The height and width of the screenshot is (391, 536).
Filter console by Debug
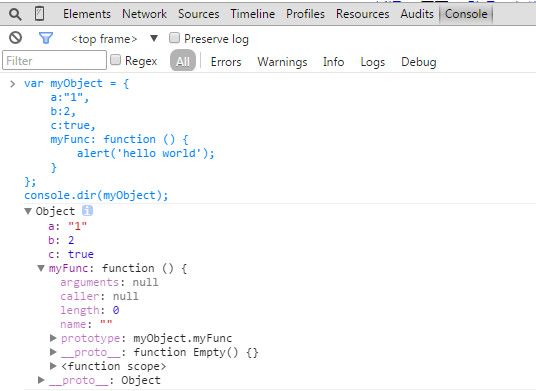[x=419, y=62]
